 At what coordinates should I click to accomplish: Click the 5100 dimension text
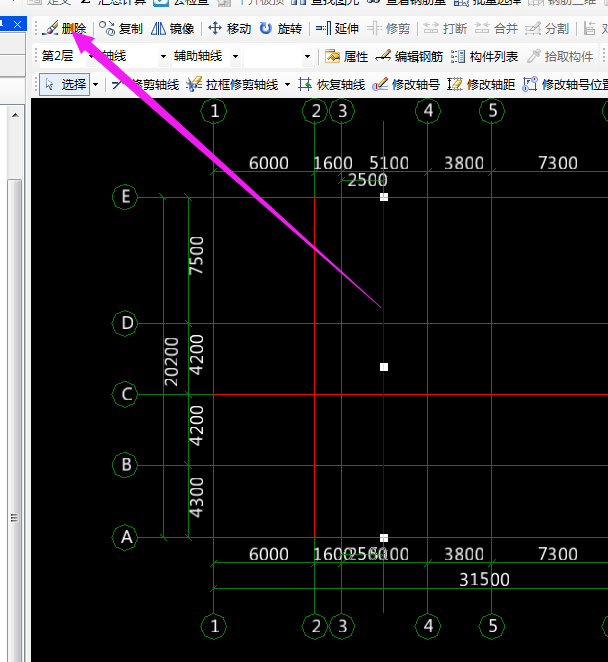pos(389,163)
